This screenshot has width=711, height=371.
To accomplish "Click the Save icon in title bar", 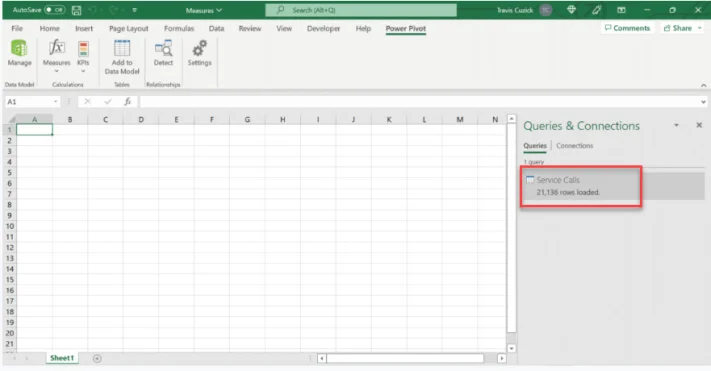I will click(76, 10).
